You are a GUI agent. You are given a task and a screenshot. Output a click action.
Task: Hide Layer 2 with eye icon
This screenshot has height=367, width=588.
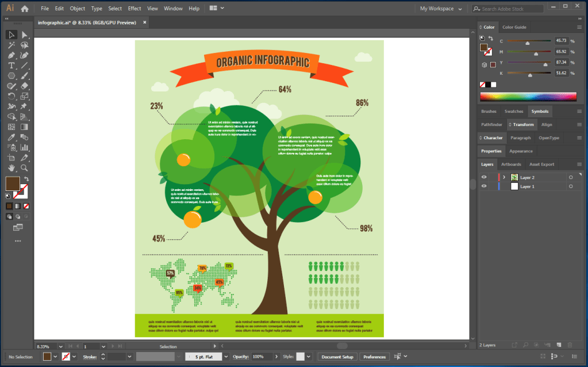[x=484, y=177]
